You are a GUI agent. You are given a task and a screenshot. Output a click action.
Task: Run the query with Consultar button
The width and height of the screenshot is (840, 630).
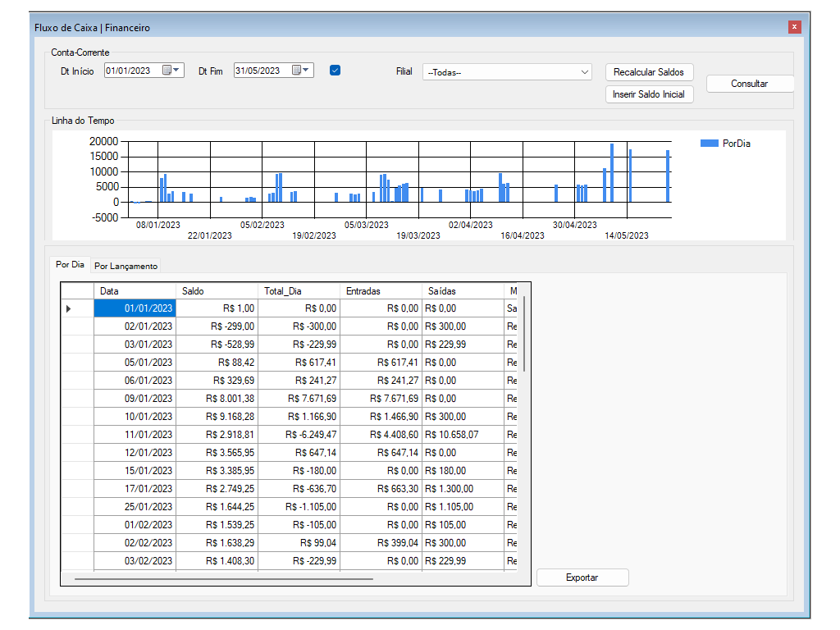[x=749, y=84]
